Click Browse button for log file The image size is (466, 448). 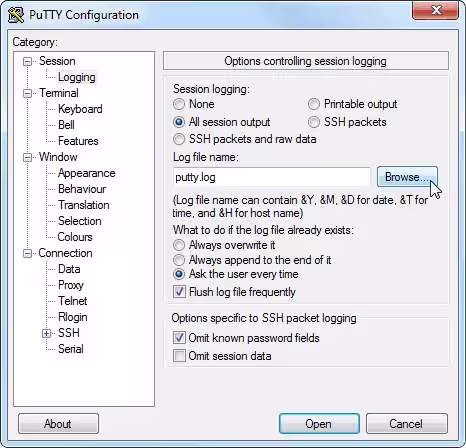click(407, 177)
